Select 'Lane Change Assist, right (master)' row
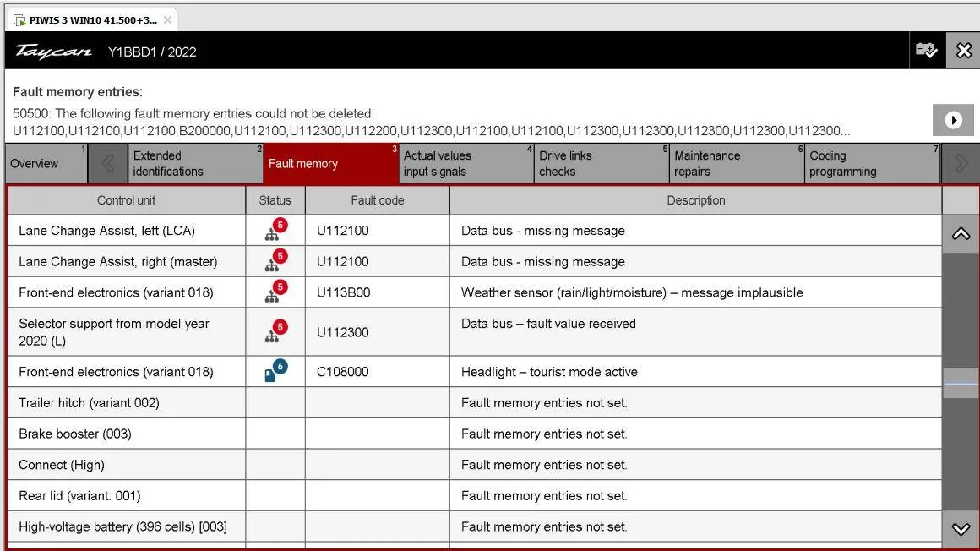This screenshot has height=551, width=980. (475, 261)
